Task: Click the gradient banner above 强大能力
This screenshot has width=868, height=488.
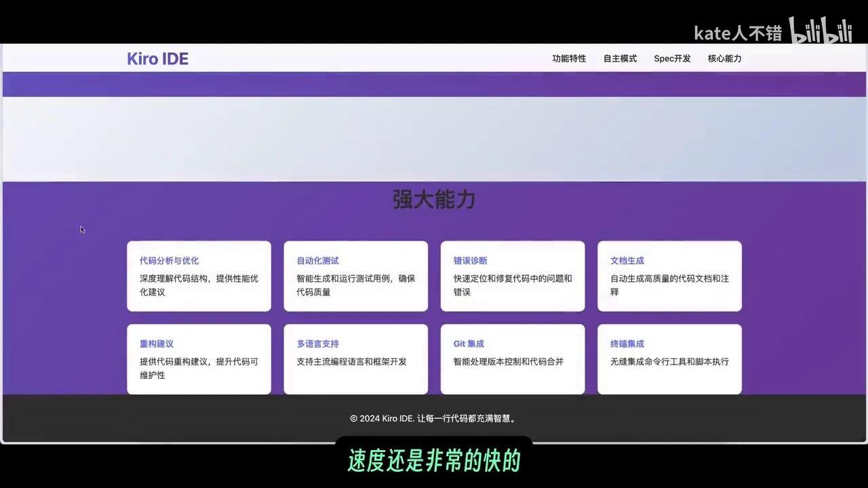Action: (x=433, y=138)
